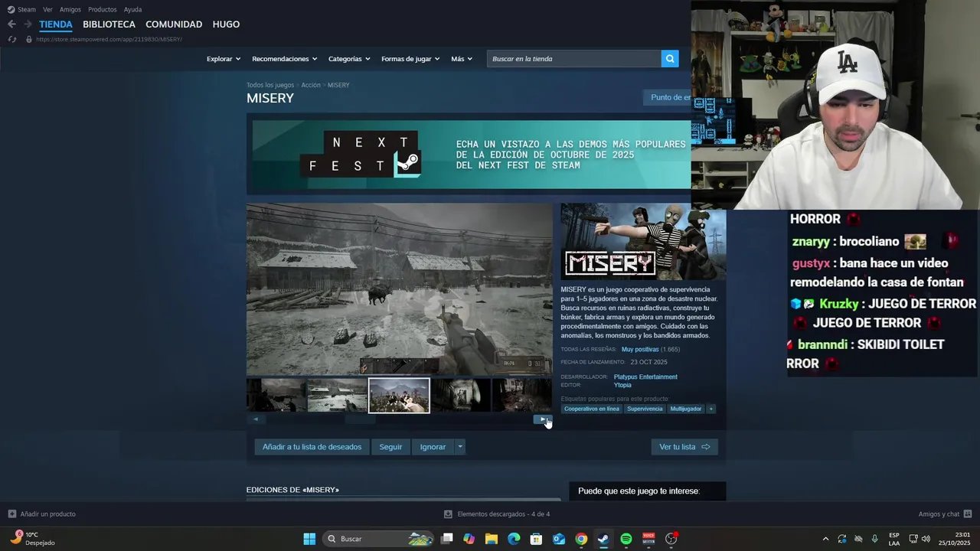Viewport: 980px width, 551px height.
Task: Open the Ytopia publisher link
Action: 622,385
